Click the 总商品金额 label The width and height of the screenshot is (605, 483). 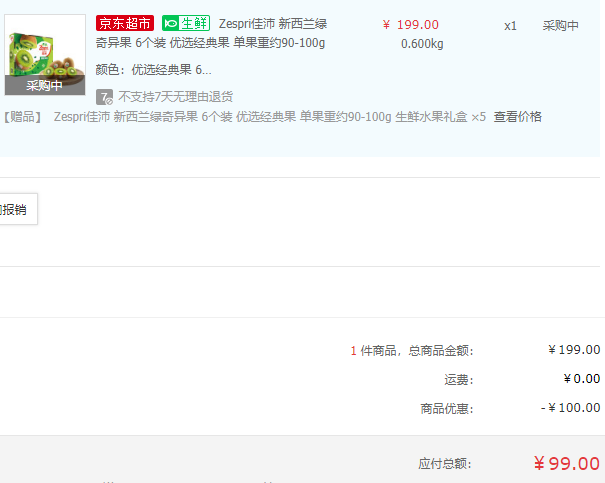point(441,351)
